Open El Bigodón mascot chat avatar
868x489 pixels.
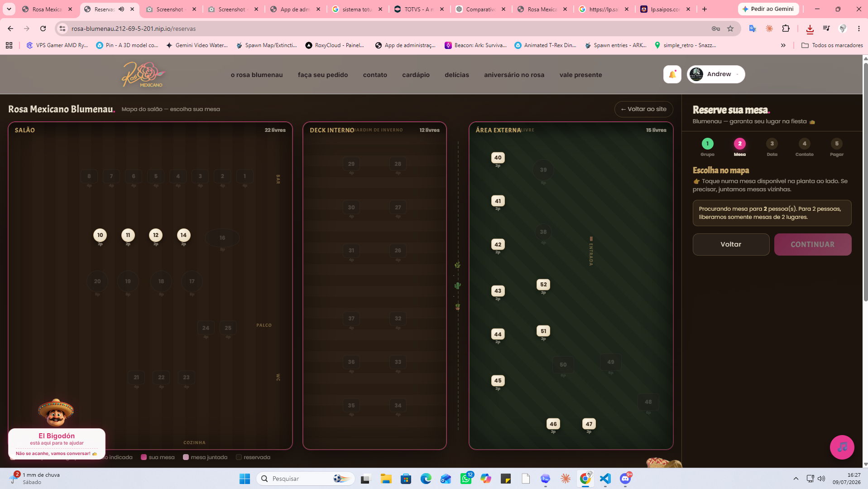pyautogui.click(x=56, y=413)
